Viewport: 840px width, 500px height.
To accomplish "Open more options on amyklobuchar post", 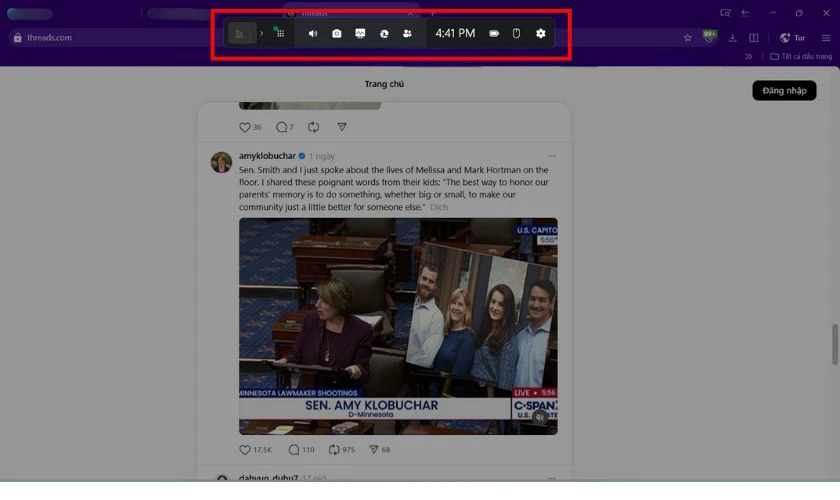I will 552,156.
